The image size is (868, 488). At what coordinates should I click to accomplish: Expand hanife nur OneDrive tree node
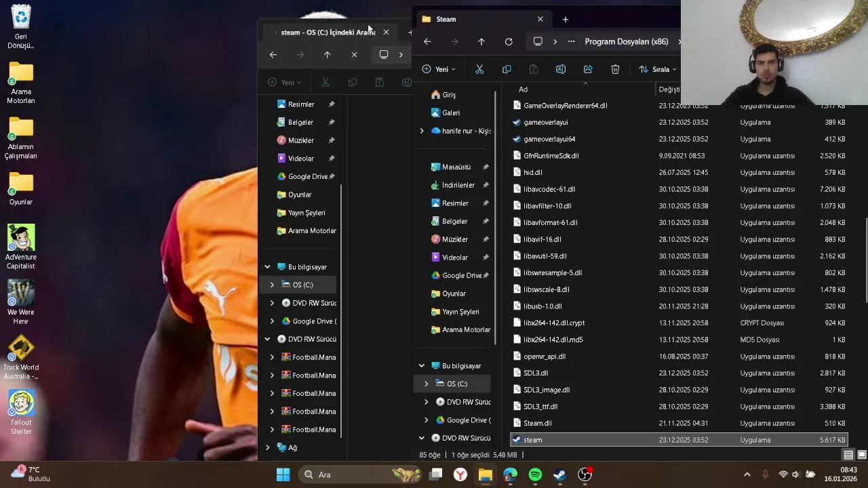click(422, 131)
